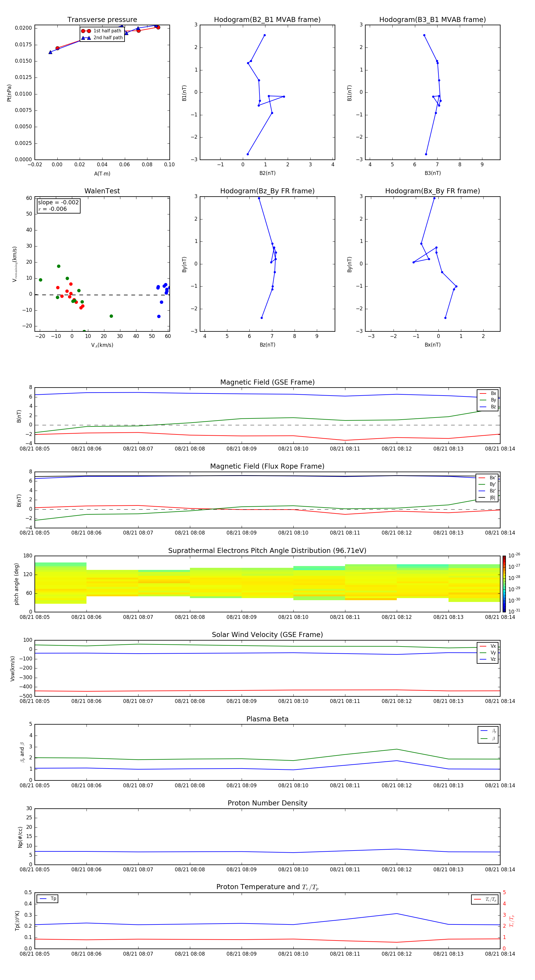Click the β legend entry in Plasma Beta plot
The image size is (535, 980).
tap(488, 739)
